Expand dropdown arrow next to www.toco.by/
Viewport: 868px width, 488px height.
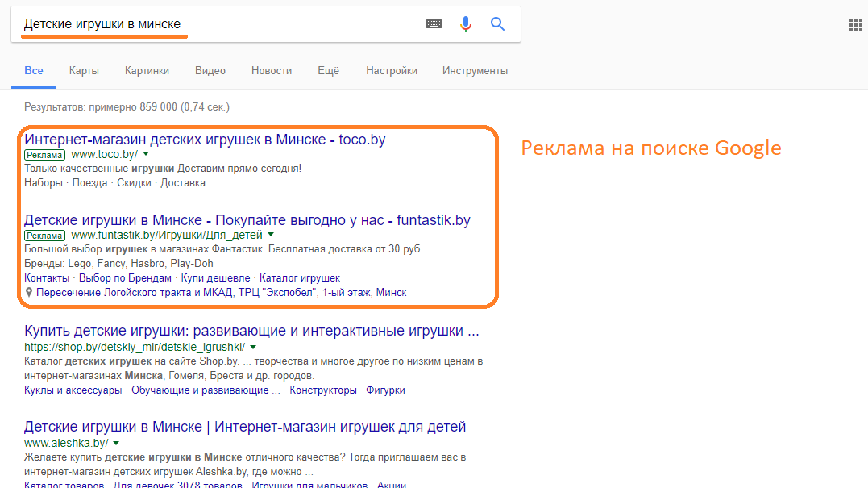[x=146, y=154]
